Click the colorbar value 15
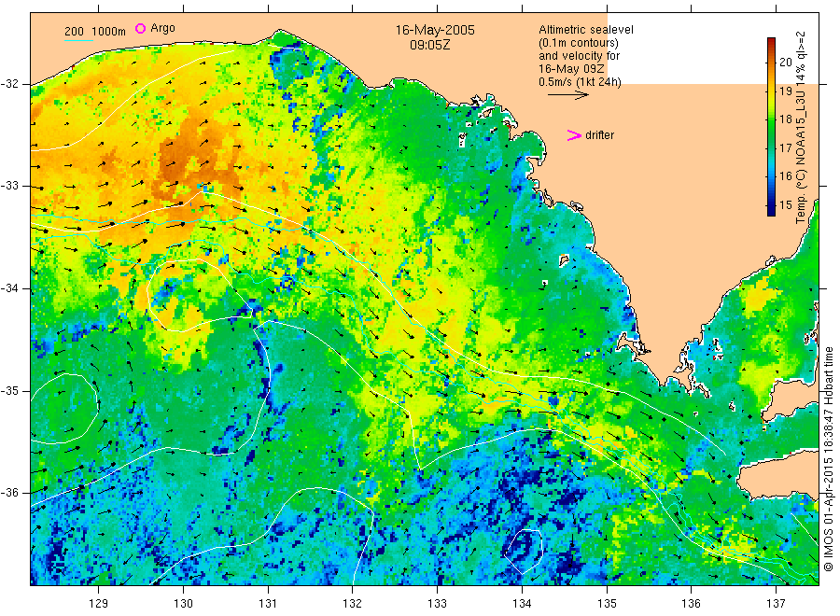 pyautogui.click(x=786, y=204)
